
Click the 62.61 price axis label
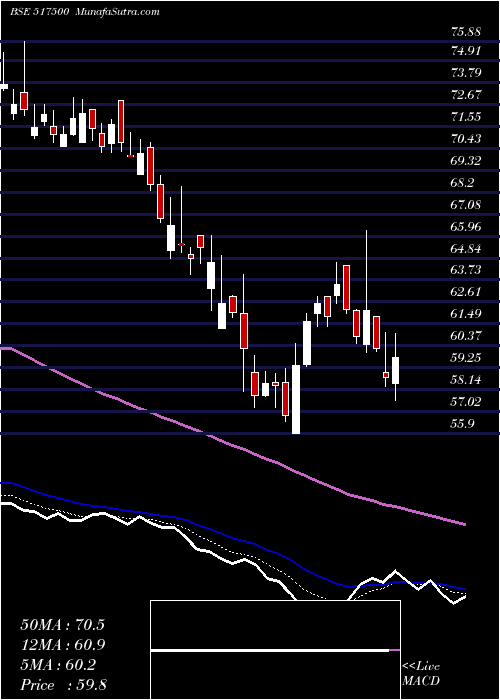pos(467,292)
